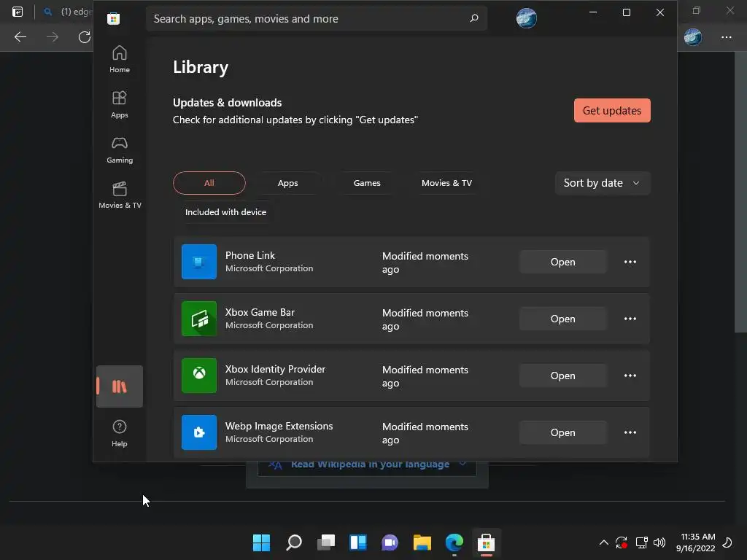Screen dimensions: 747x560
Task: Click the Edge profile avatar
Action: click(693, 37)
